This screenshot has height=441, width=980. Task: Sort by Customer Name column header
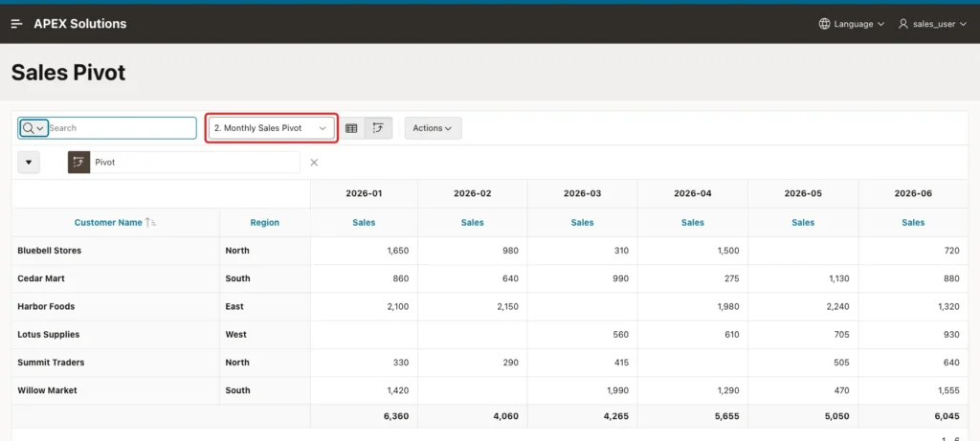coord(108,222)
